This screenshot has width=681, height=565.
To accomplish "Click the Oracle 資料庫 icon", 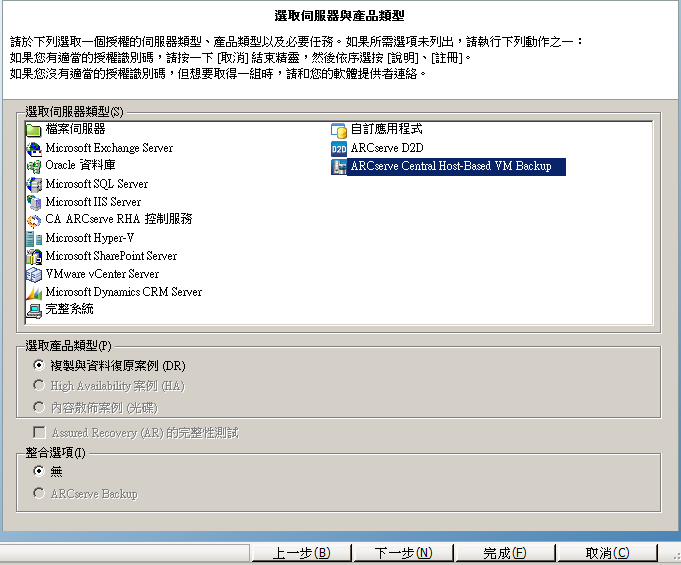I will [x=34, y=166].
